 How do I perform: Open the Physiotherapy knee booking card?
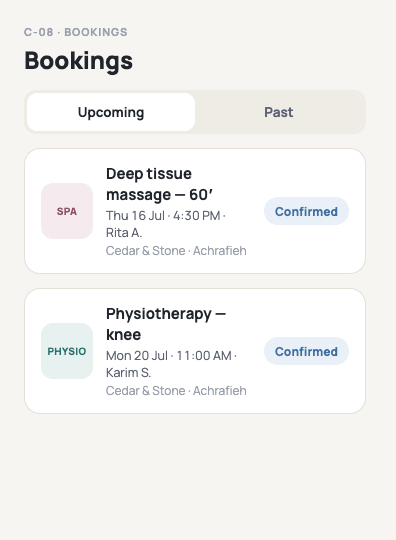click(195, 351)
